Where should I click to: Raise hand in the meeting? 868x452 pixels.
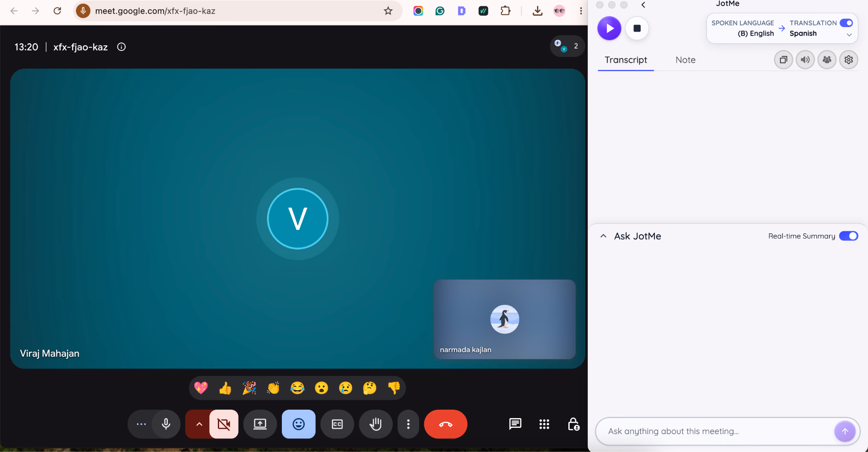tap(376, 424)
